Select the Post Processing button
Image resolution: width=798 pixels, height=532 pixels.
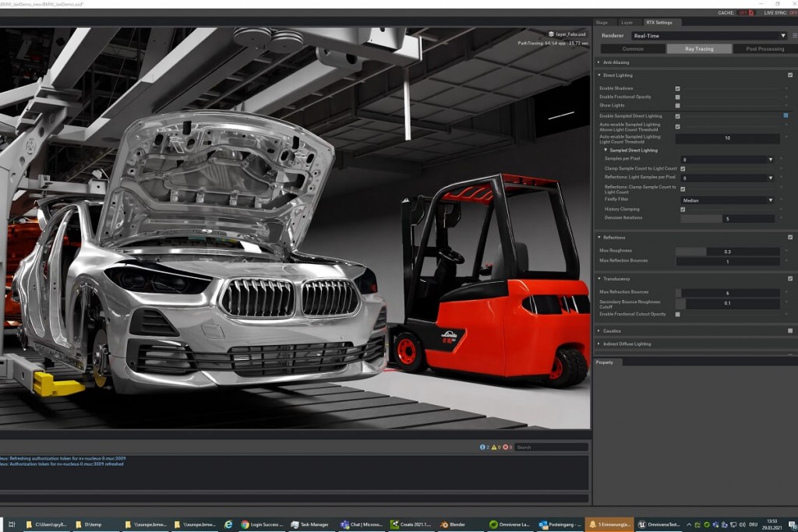pos(764,48)
